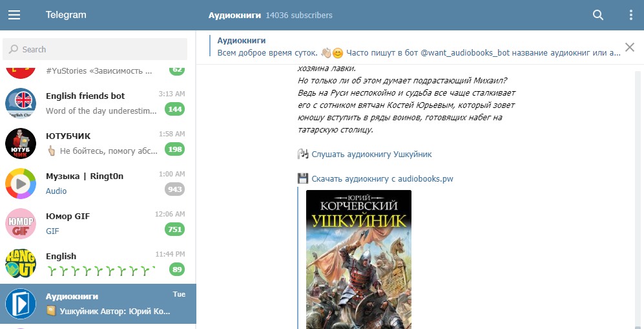Click the search magnifier icon in header
644x329 pixels.
(598, 15)
